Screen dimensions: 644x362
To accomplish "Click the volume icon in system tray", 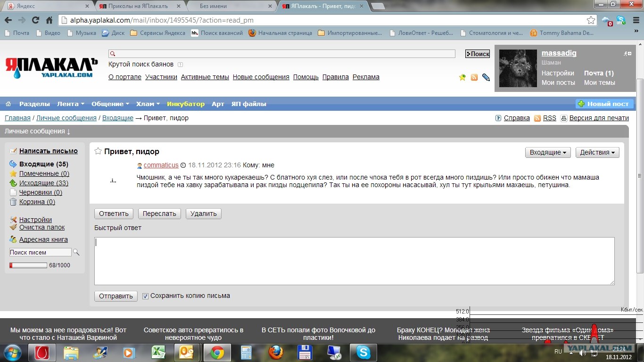I will pos(583,353).
